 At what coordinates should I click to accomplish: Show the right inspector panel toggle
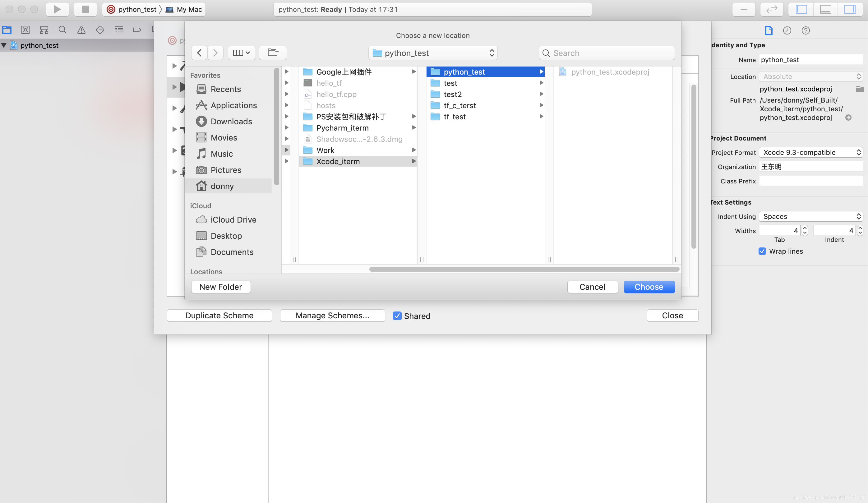click(x=850, y=9)
